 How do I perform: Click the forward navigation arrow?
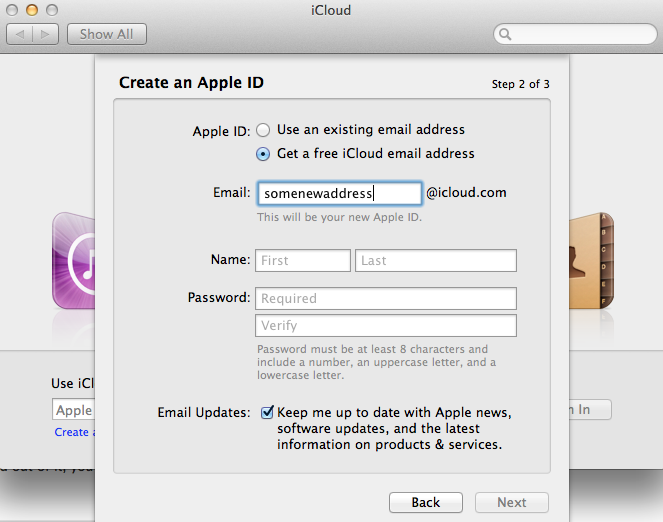[46, 34]
